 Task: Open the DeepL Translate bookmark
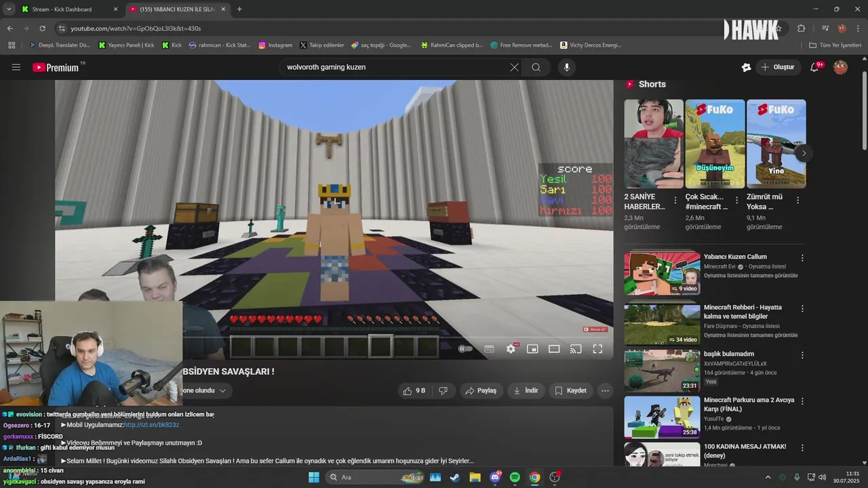point(59,45)
